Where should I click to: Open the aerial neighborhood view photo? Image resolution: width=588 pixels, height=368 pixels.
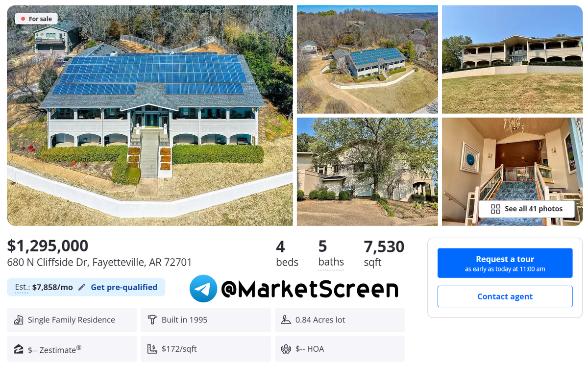click(x=367, y=59)
